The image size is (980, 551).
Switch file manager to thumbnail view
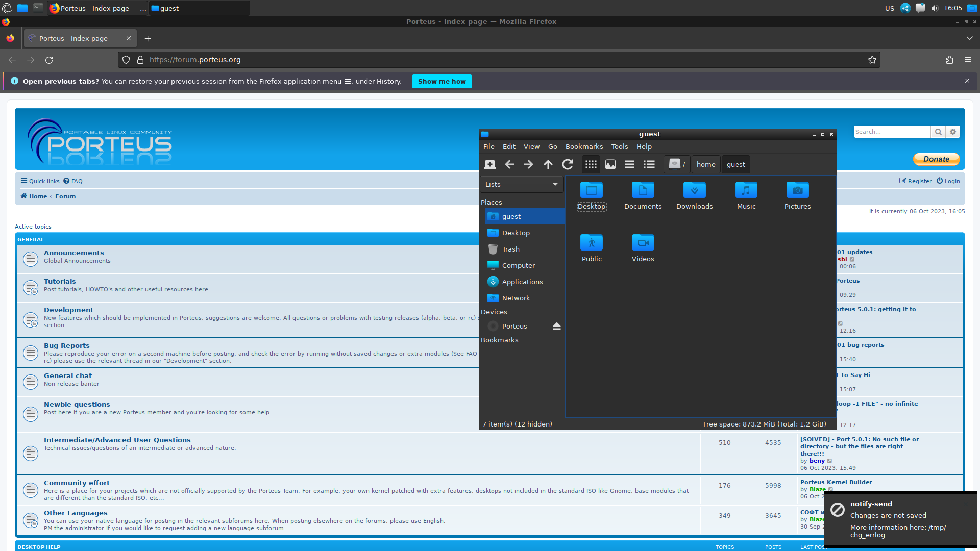[610, 164]
